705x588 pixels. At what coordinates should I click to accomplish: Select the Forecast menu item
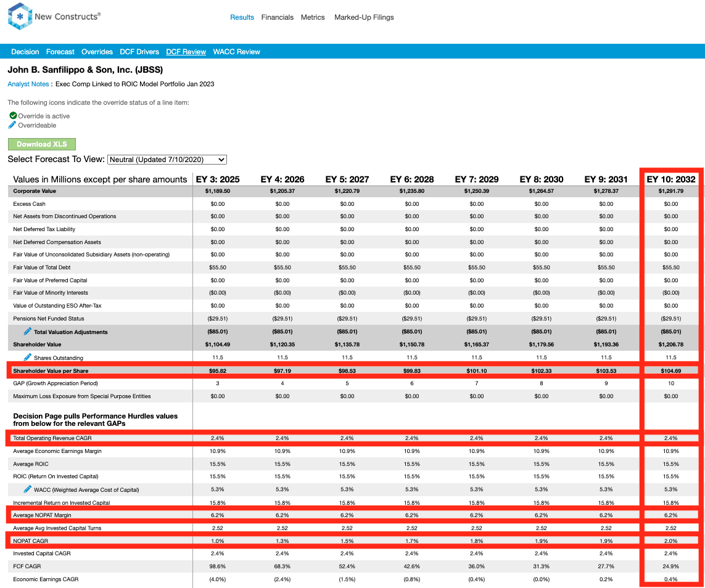[x=60, y=52]
